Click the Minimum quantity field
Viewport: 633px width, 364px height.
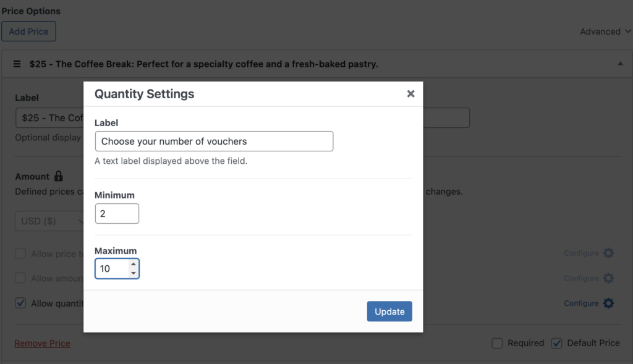click(x=117, y=214)
